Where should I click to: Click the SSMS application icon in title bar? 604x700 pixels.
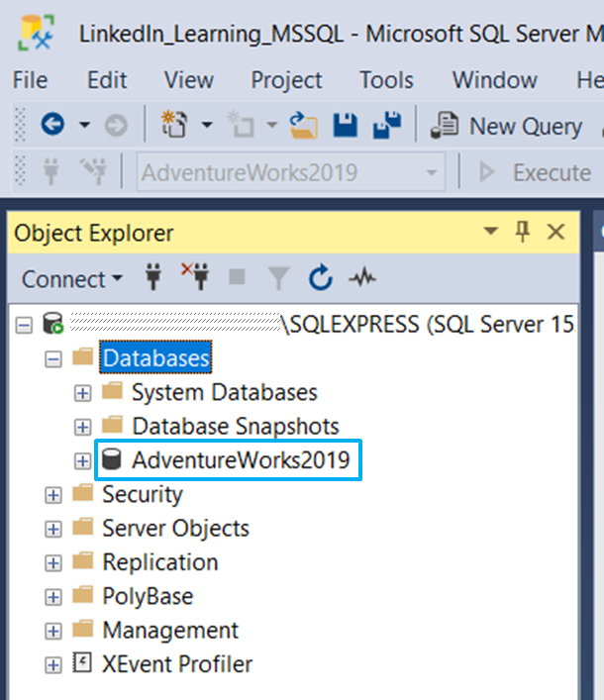(x=37, y=33)
